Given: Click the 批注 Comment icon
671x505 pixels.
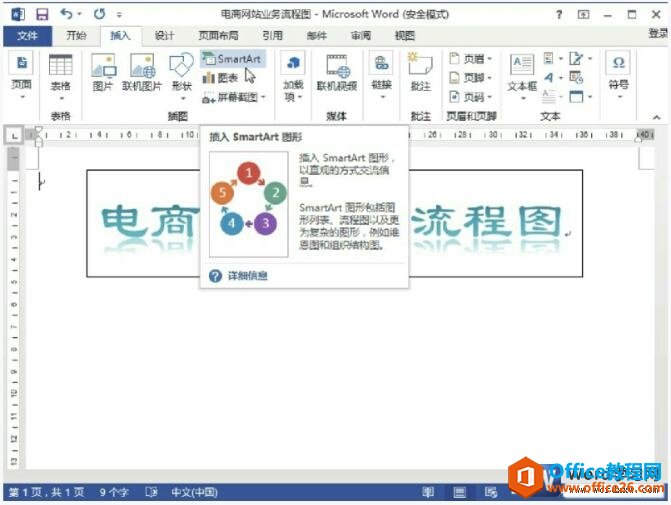Looking at the screenshot, I should [420, 71].
